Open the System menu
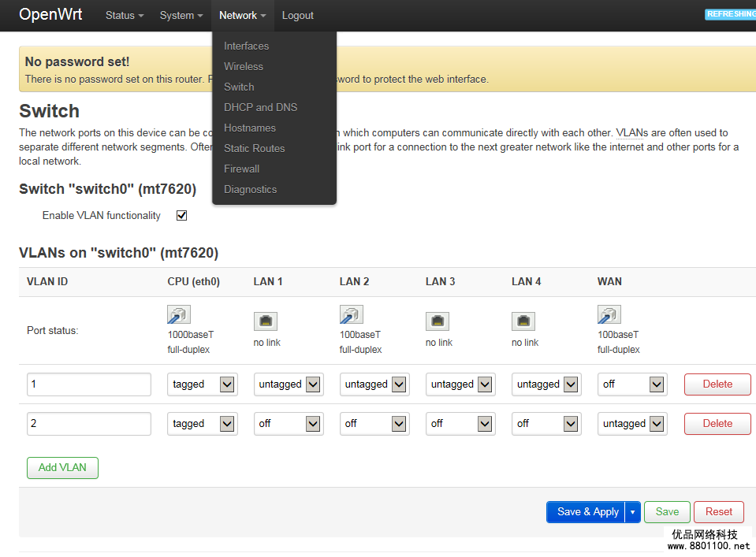The height and width of the screenshot is (557, 756). (x=181, y=16)
